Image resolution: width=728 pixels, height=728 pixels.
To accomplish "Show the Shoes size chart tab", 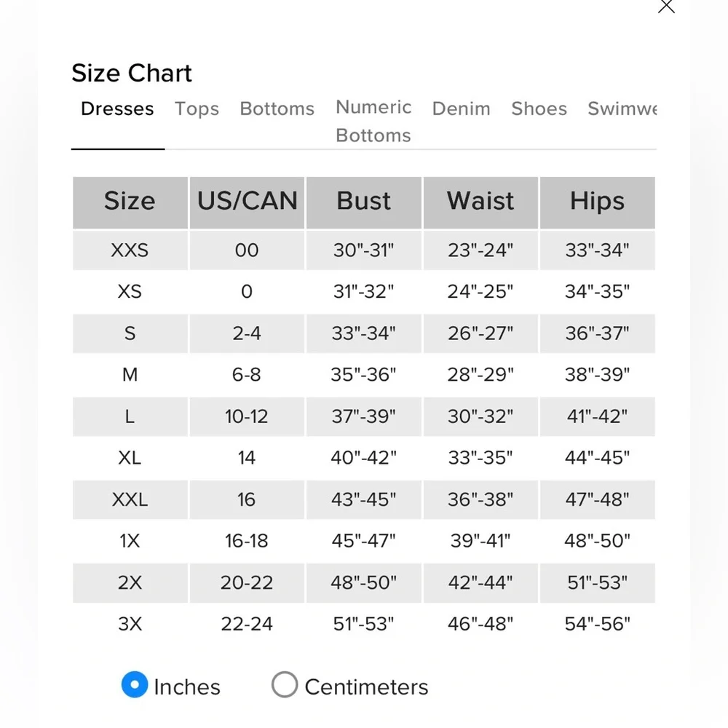I will 539,108.
